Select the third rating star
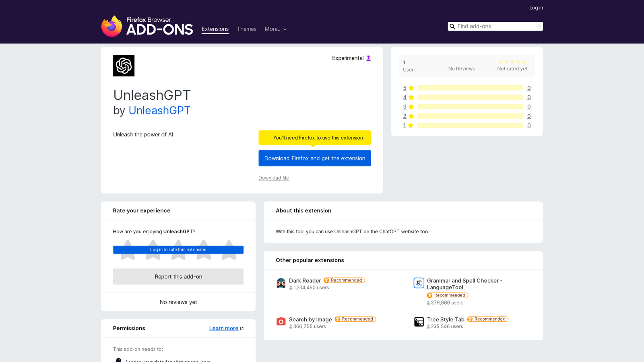This screenshot has height=362, width=644. pos(178,250)
